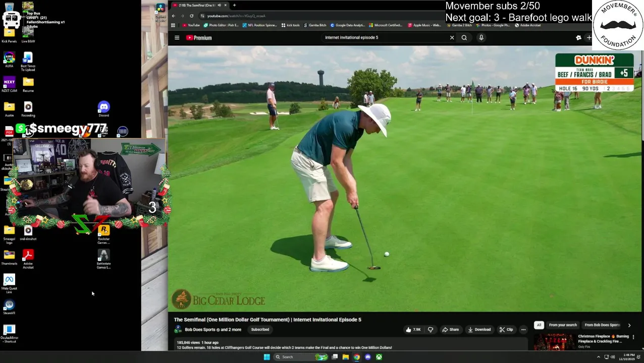The width and height of the screenshot is (644, 363).
Task: Open the Bob Does Sports channel link
Action: 200,330
